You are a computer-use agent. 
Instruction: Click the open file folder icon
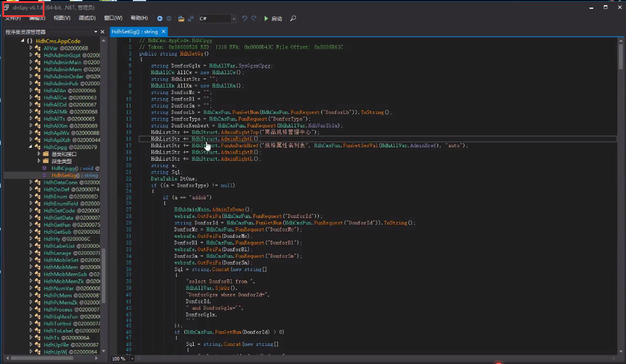pyautogui.click(x=181, y=19)
